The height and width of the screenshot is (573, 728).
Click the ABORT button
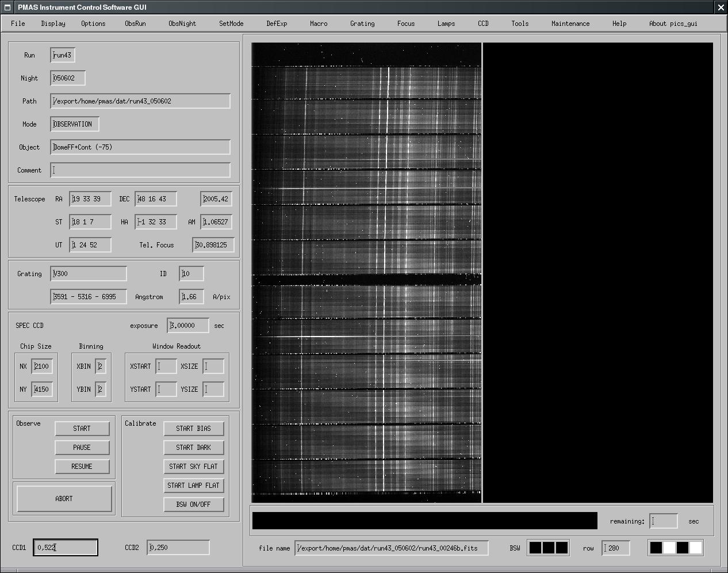tap(64, 499)
